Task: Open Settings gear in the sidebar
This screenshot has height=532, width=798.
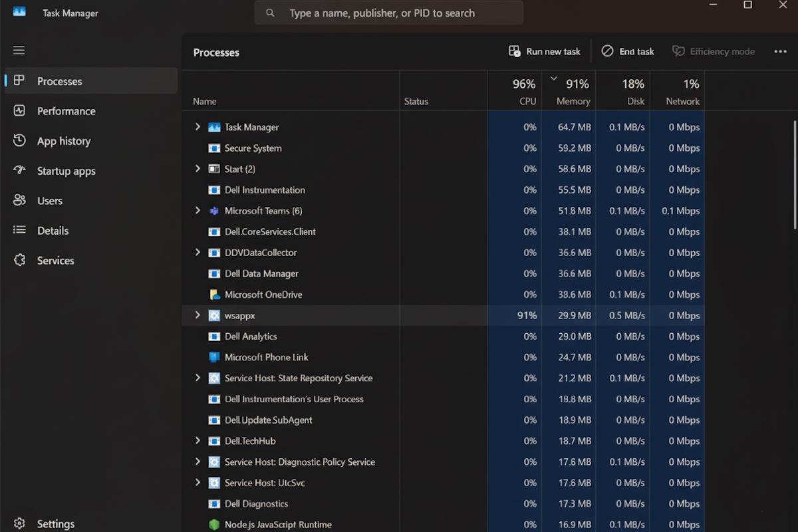Action: pyautogui.click(x=19, y=524)
